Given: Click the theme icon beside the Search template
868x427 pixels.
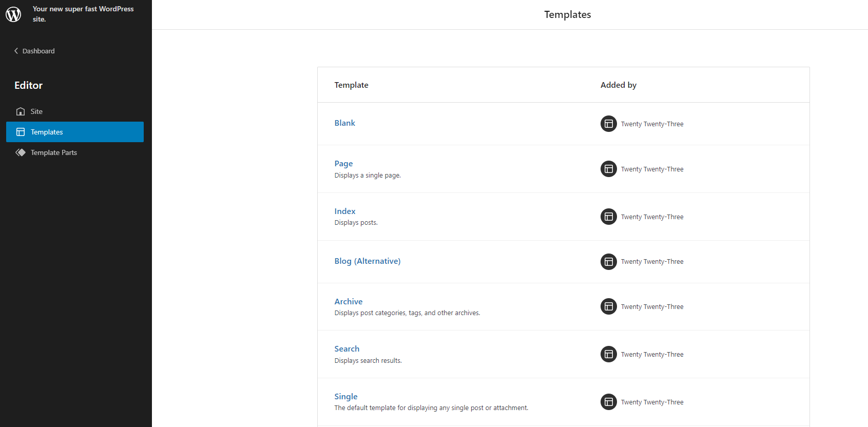Looking at the screenshot, I should click(x=608, y=354).
